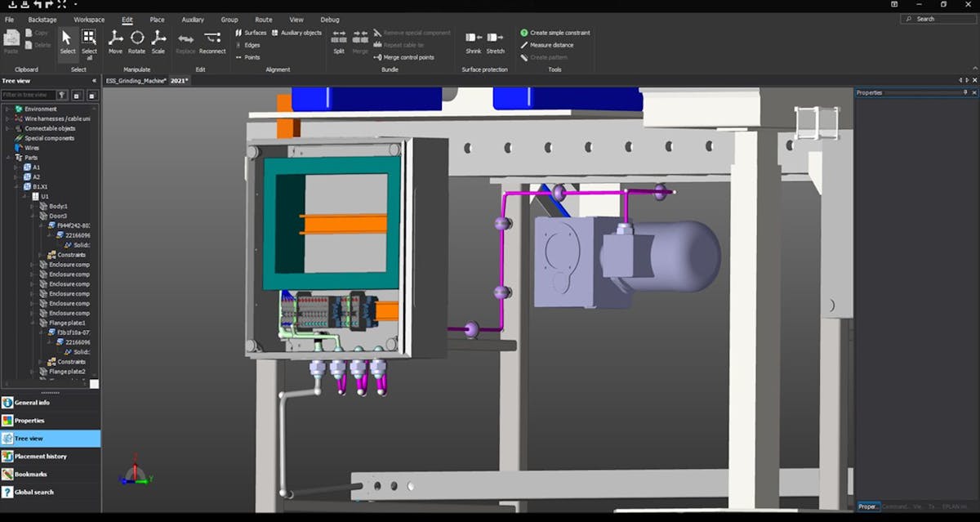Open the Placement history panel
This screenshot has width=980, height=522.
(41, 456)
